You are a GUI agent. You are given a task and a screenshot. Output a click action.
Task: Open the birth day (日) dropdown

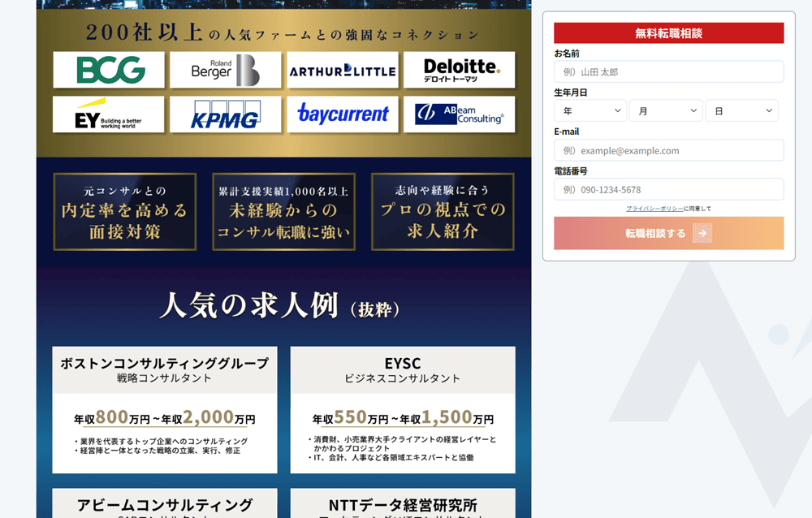pos(741,110)
